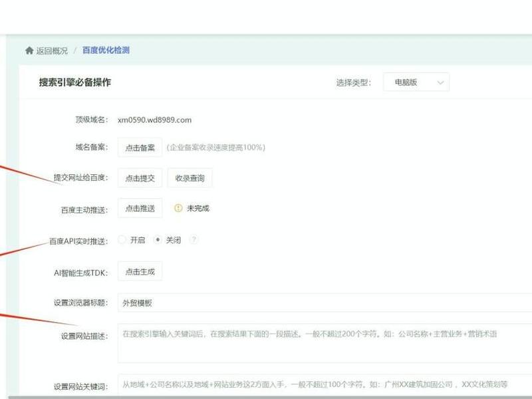532x399 pixels.
Task: Focus the 设置浏览器标题 input field
Action: [x=325, y=303]
